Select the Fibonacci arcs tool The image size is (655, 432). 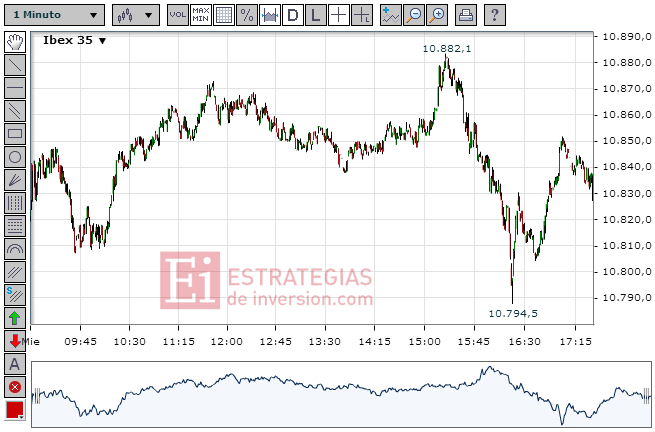[x=15, y=249]
